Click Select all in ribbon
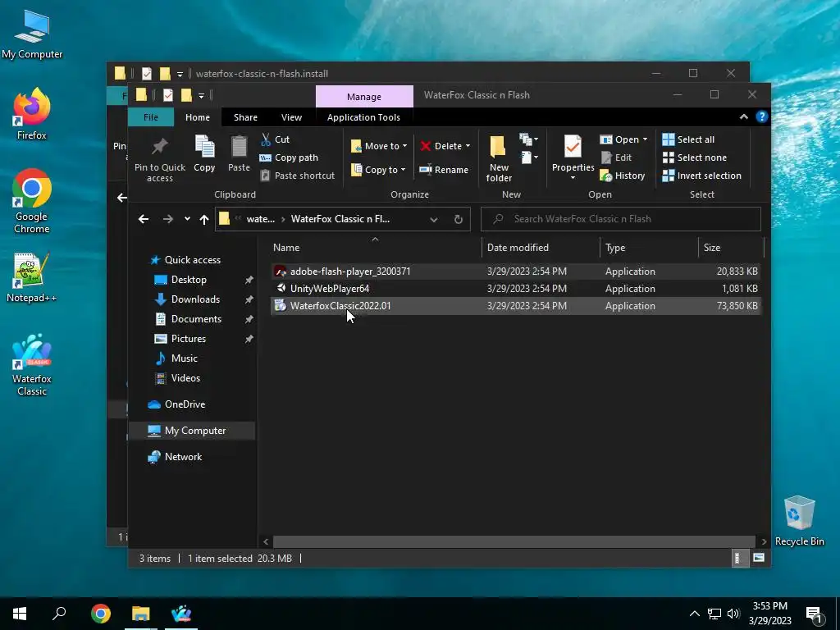The image size is (840, 630). [x=688, y=139]
